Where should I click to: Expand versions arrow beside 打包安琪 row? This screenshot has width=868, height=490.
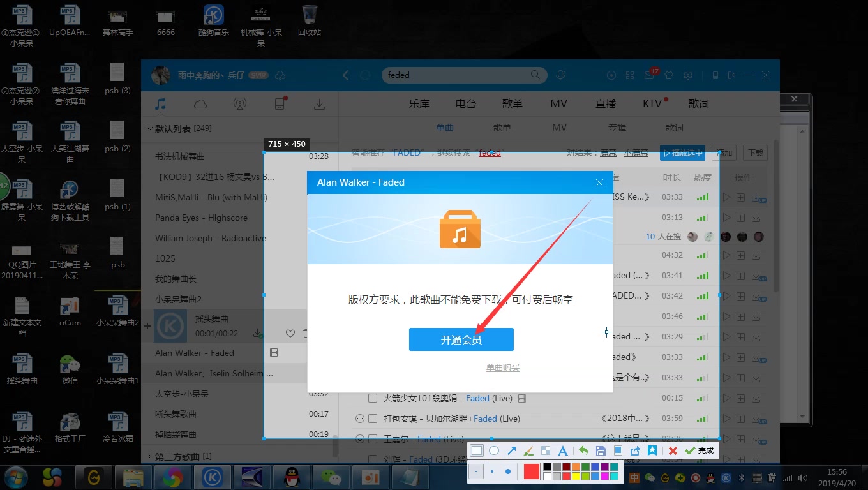tap(359, 419)
